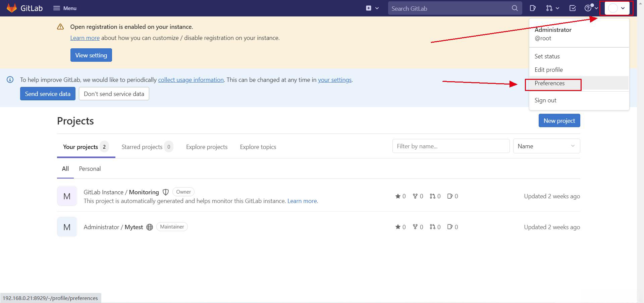Open Preferences from user menu
This screenshot has width=644, height=303.
579,83
